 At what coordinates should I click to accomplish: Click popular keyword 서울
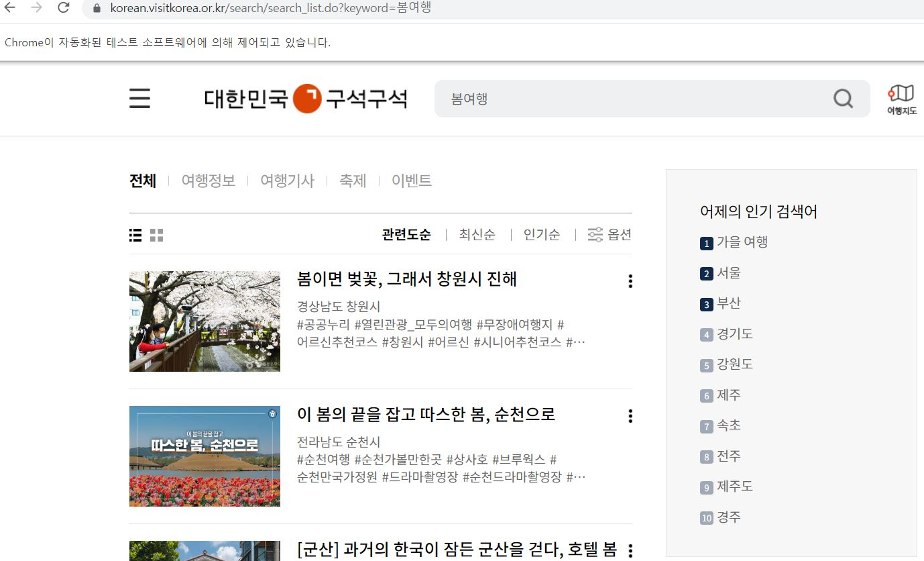(x=729, y=273)
